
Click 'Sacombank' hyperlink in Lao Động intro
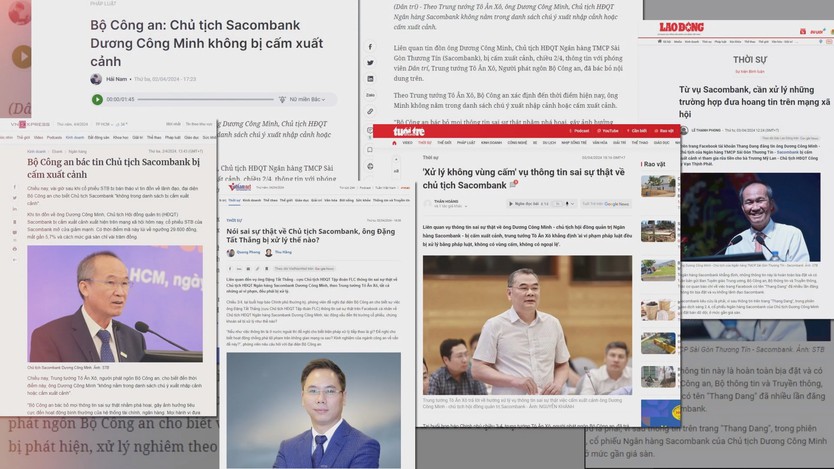[x=788, y=152]
